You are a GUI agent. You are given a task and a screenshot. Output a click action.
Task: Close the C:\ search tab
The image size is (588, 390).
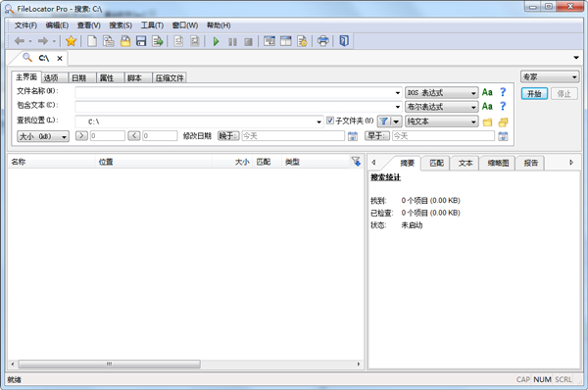click(x=60, y=58)
